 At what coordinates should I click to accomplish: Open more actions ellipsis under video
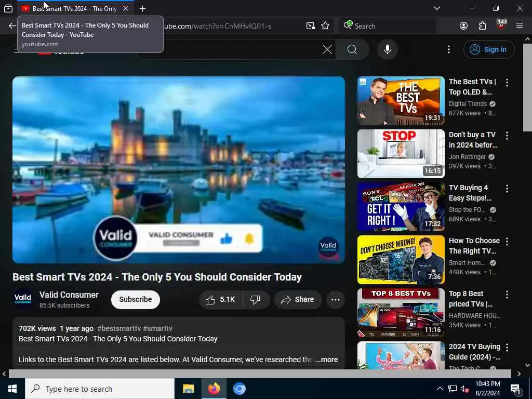coord(335,300)
